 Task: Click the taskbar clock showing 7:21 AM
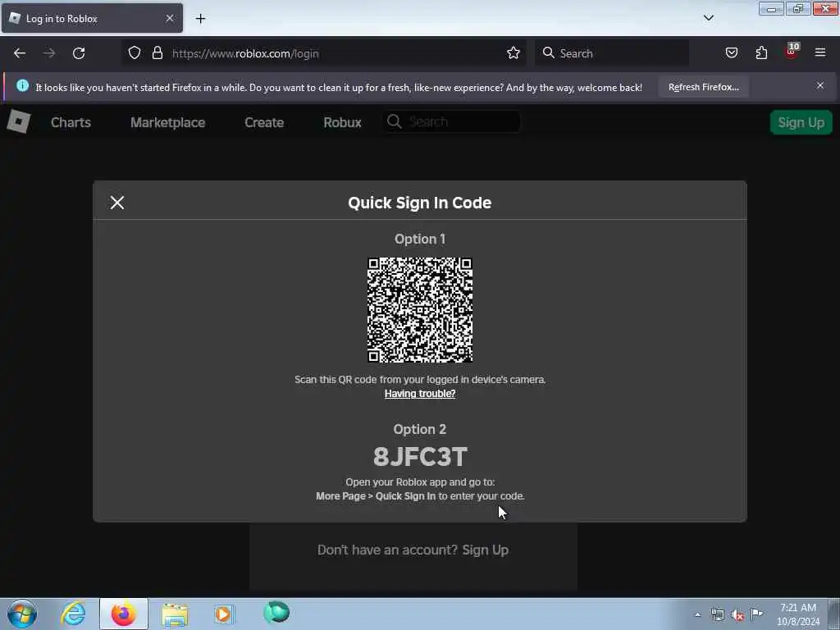798,614
